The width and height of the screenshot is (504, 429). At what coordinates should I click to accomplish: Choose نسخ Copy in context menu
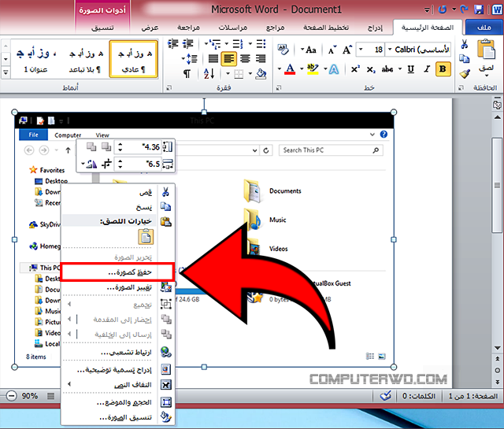[x=117, y=207]
